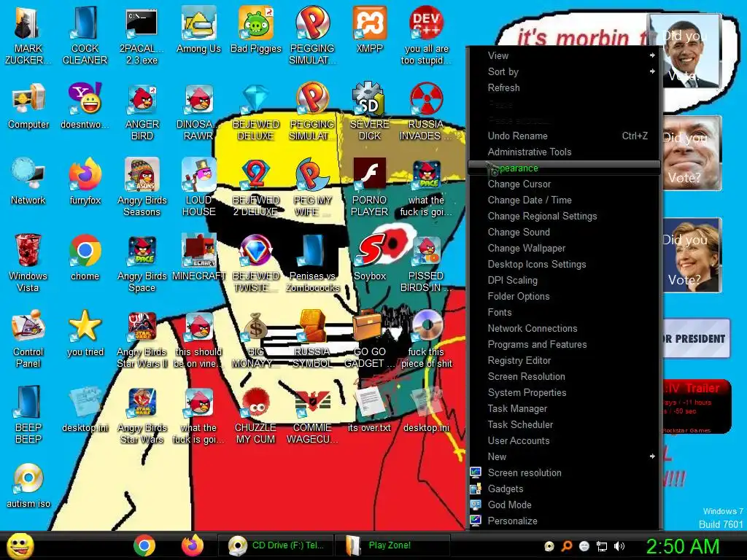The height and width of the screenshot is (560, 747).
Task: Choose Refresh in the context menu
Action: pos(565,87)
